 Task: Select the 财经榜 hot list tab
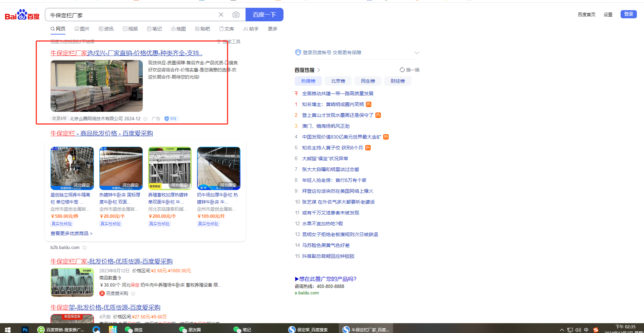coord(397,81)
